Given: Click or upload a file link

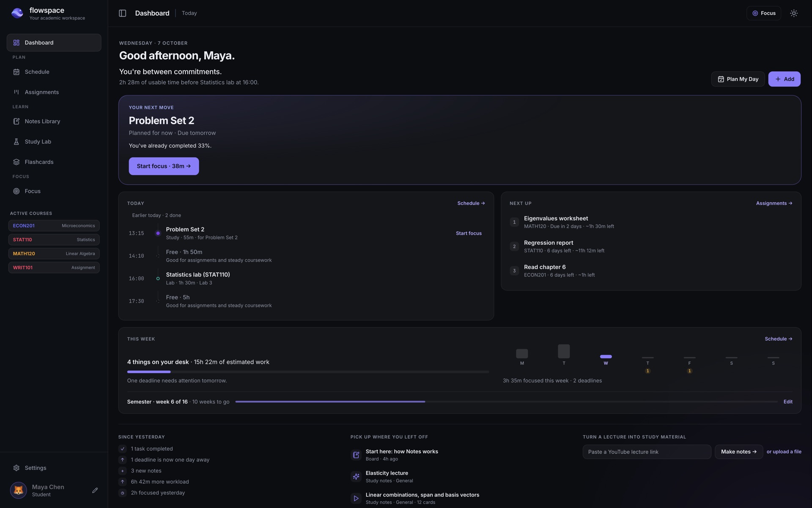Looking at the screenshot, I should pos(784,452).
